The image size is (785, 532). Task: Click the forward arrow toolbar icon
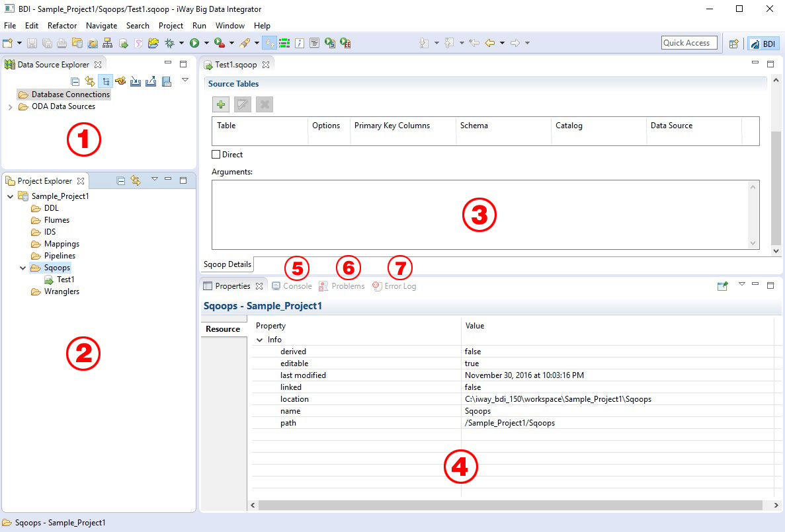point(515,43)
